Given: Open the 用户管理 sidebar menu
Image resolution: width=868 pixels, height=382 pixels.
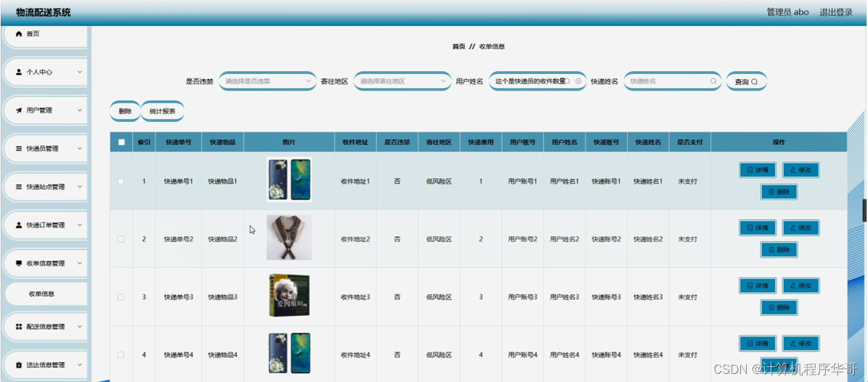Looking at the screenshot, I should point(46,110).
